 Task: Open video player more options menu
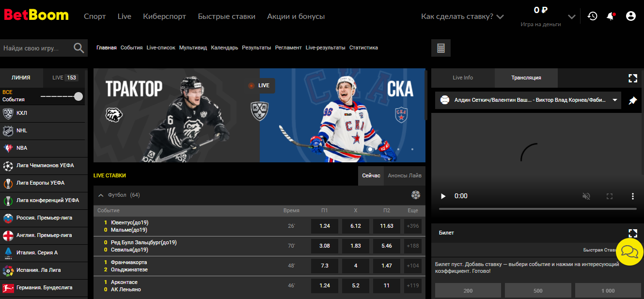(633, 196)
